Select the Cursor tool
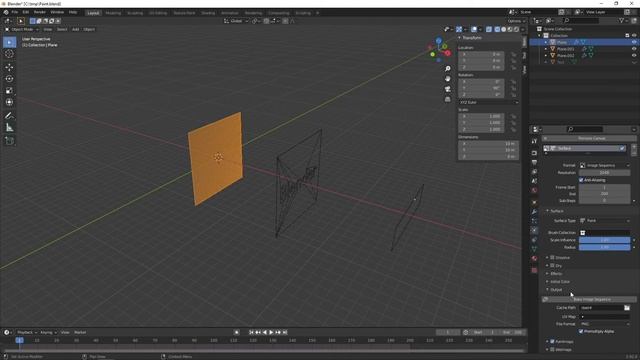 click(9, 54)
